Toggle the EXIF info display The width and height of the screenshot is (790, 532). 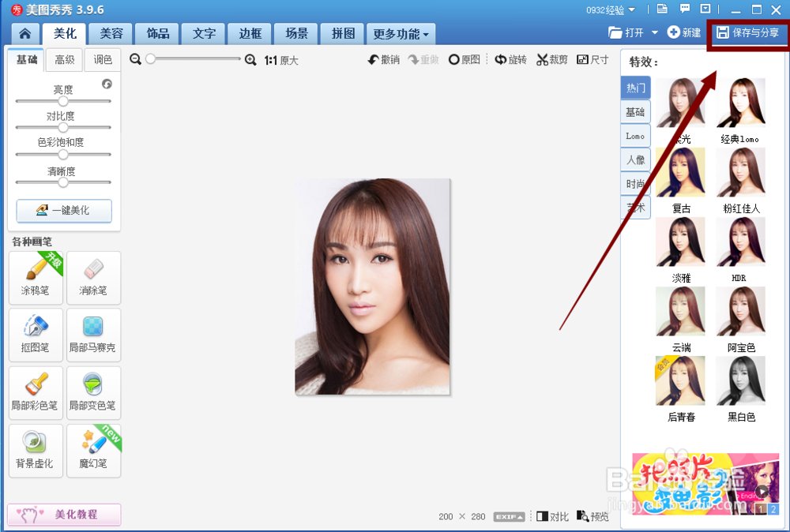[509, 516]
